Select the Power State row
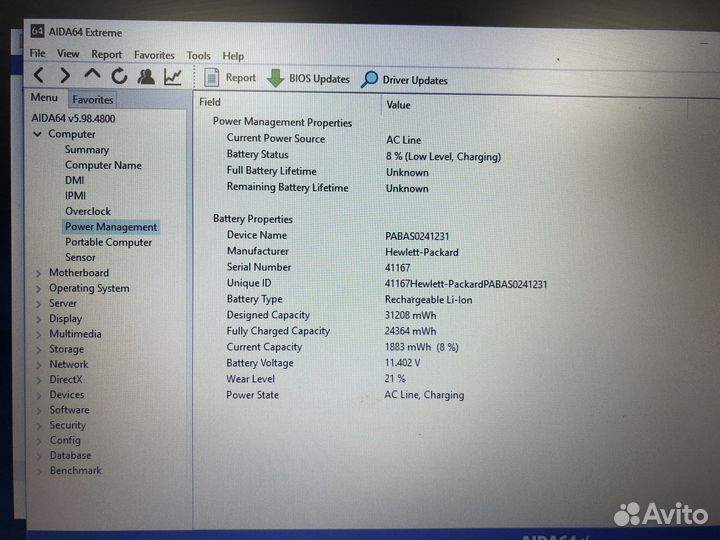Viewport: 720px width, 540px height. click(345, 395)
